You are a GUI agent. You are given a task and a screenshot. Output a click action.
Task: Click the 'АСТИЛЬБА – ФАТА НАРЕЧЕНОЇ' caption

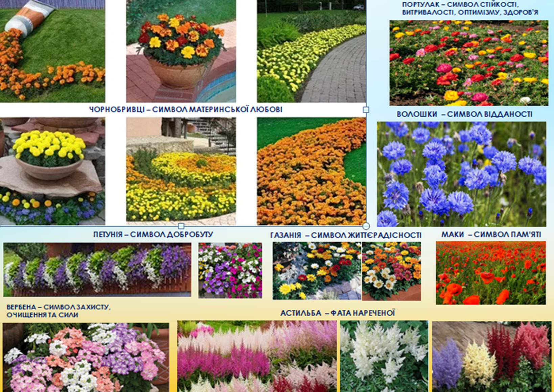[x=338, y=313]
